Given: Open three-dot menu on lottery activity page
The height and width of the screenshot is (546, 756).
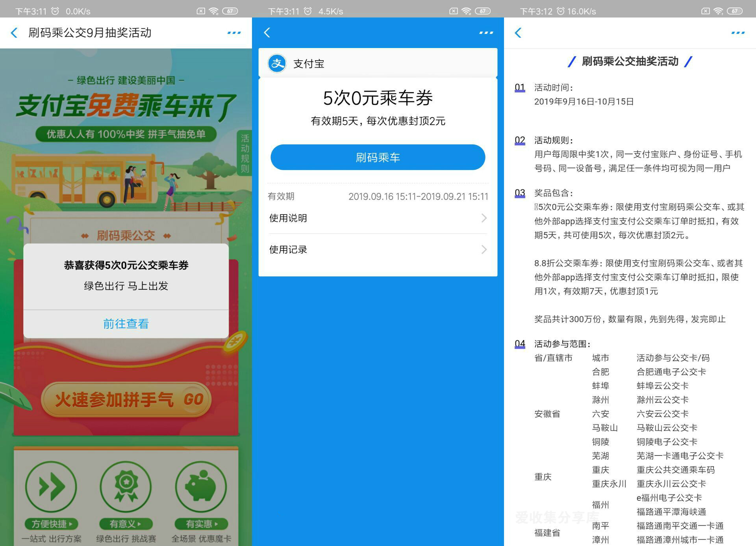Looking at the screenshot, I should (x=234, y=33).
